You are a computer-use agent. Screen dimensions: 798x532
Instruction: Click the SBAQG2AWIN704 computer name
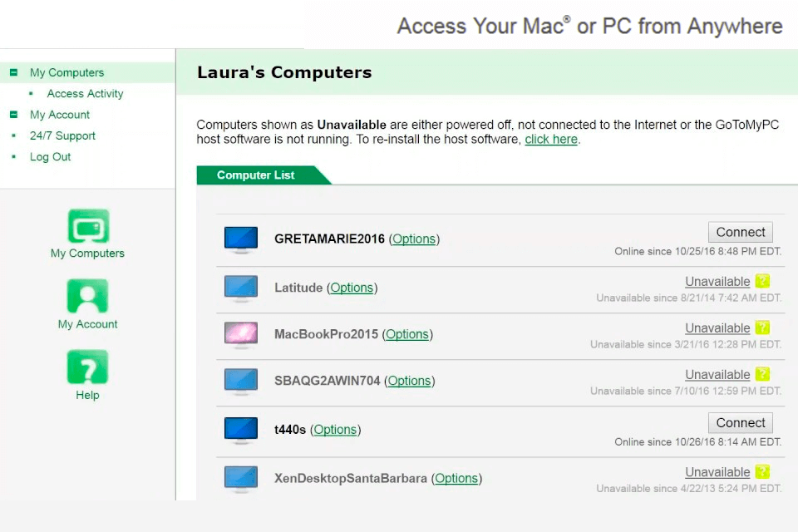click(328, 381)
